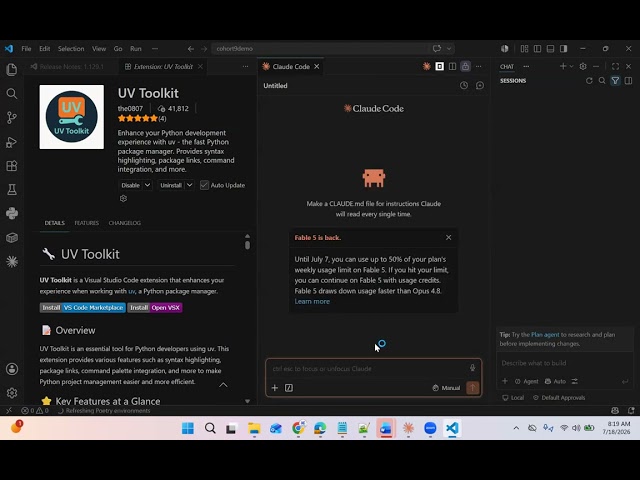Search chat sessions with magnifier icon
The height and width of the screenshot is (480, 640).
pos(602,81)
